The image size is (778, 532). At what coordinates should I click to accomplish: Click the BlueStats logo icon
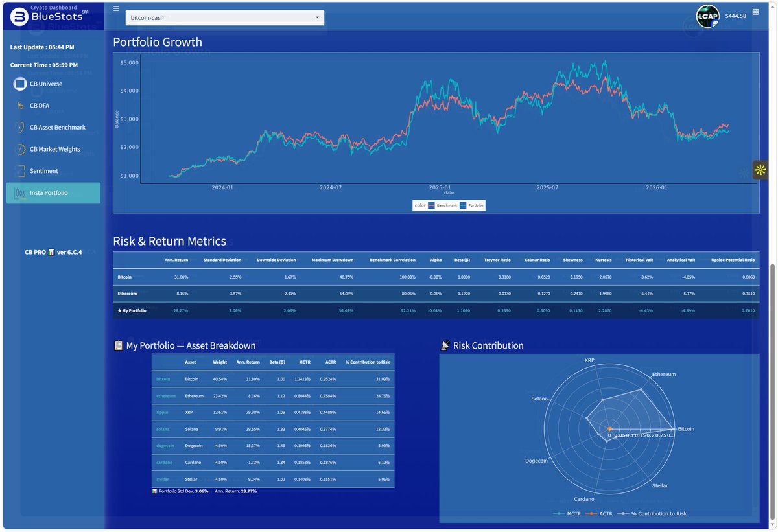[19, 17]
